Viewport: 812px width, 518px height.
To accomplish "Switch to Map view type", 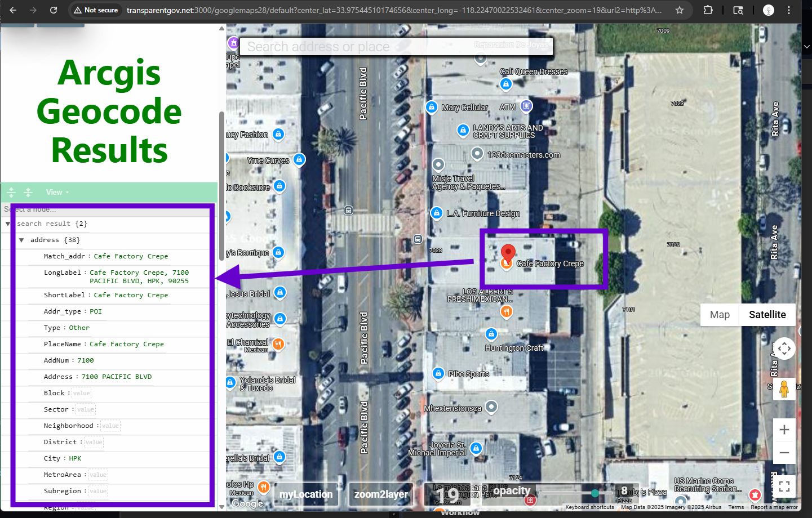I will click(720, 315).
